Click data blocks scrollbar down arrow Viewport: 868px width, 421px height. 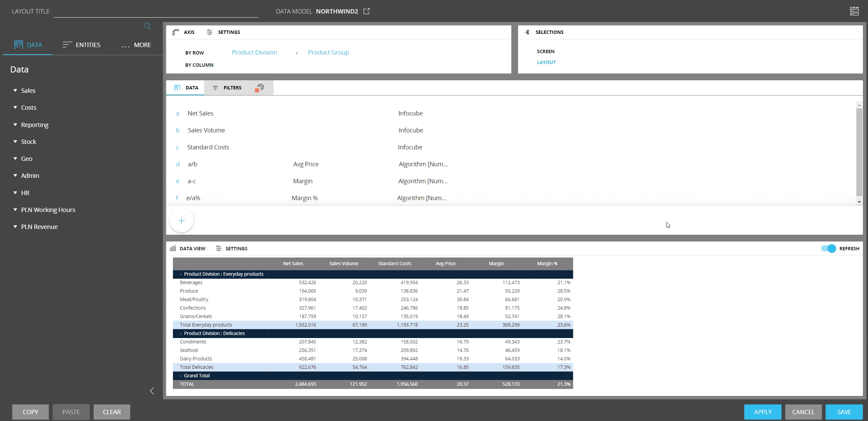(x=859, y=202)
